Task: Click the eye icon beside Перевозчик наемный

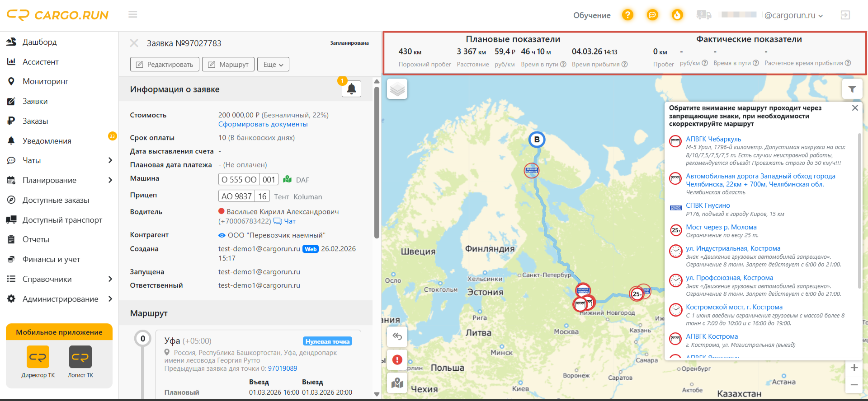Action: 222,235
